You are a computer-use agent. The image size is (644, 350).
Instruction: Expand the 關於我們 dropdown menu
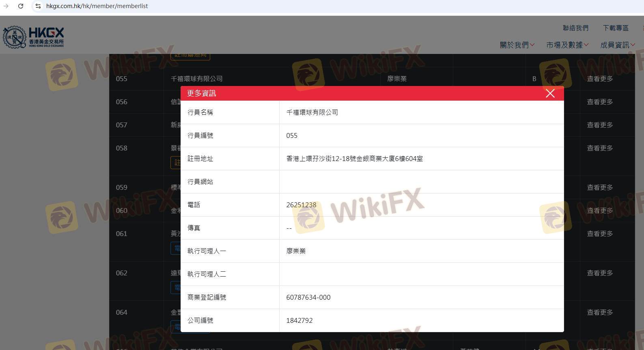517,45
